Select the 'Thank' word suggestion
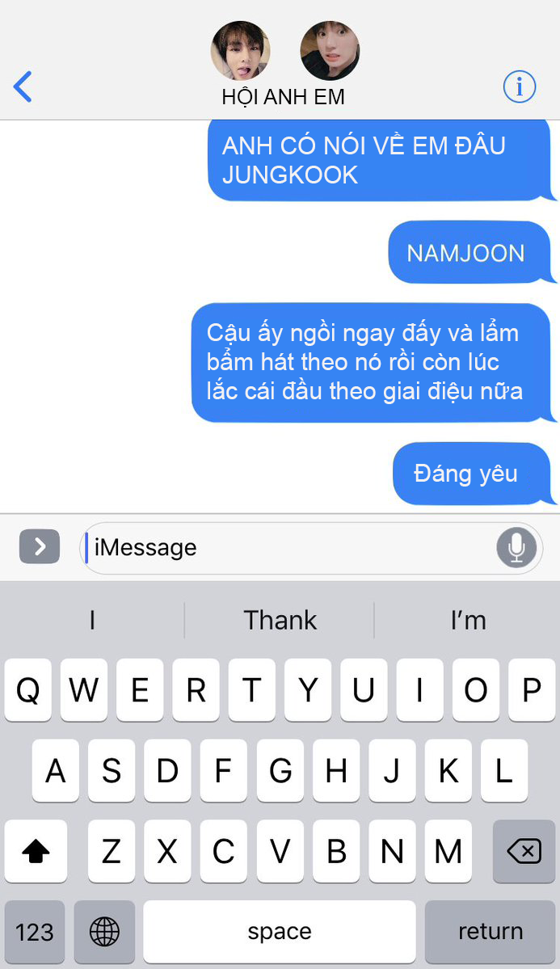560x969 pixels. coord(280,620)
